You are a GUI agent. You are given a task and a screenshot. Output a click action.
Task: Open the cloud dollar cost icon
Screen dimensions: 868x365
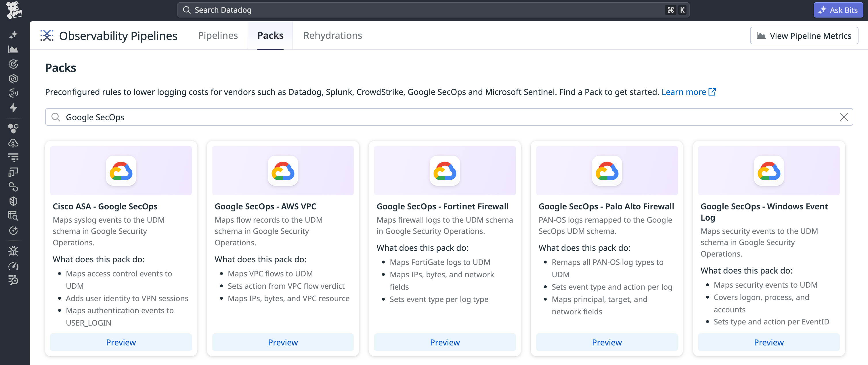(14, 143)
